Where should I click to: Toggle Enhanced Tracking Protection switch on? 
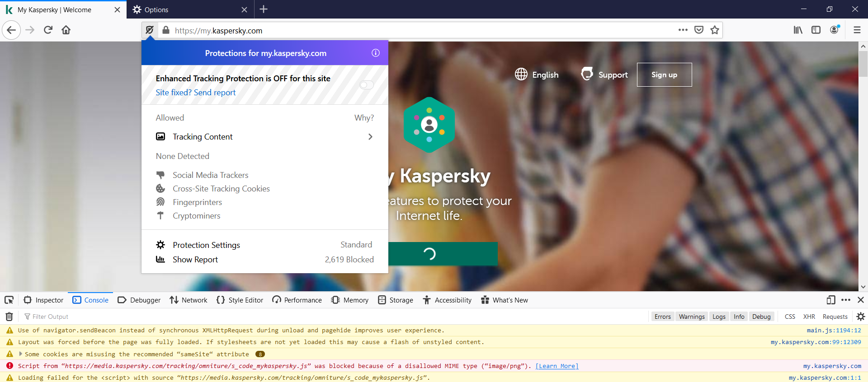[367, 85]
